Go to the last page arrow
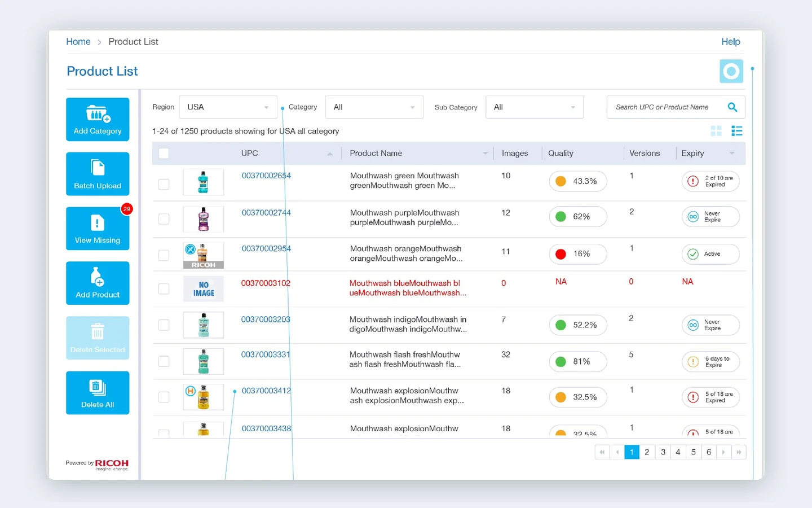812x508 pixels. click(739, 452)
